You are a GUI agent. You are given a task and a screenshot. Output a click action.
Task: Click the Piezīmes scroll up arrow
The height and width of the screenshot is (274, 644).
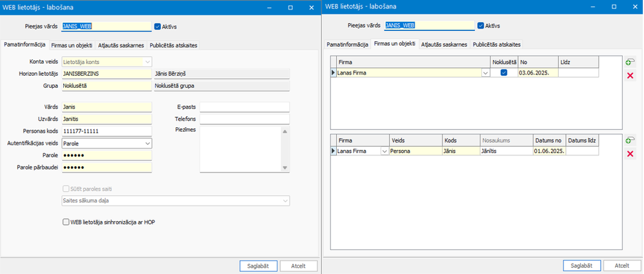285,130
